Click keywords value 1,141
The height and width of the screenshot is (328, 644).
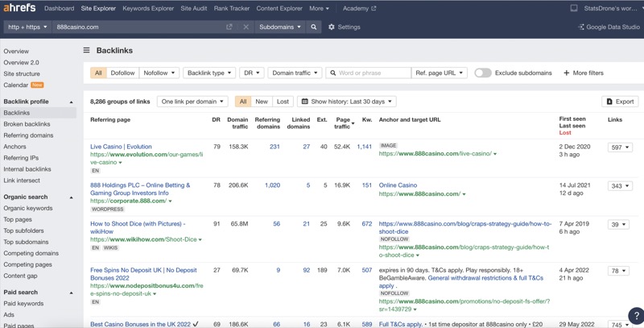point(365,147)
